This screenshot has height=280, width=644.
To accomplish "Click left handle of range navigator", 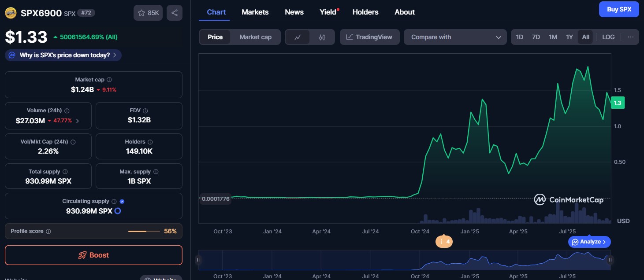I will point(198,260).
